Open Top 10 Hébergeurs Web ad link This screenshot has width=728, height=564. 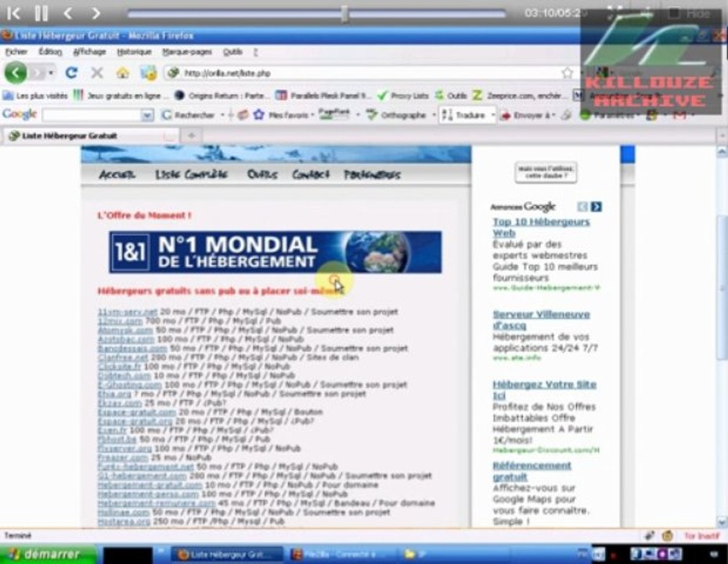[x=541, y=227]
